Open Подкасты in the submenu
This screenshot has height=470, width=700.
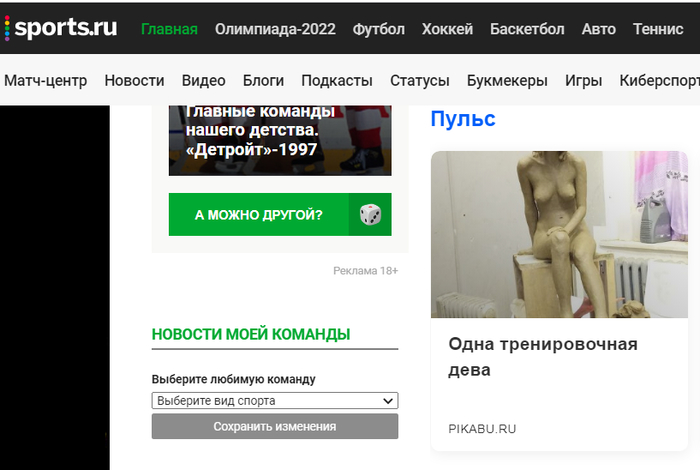[x=337, y=81]
